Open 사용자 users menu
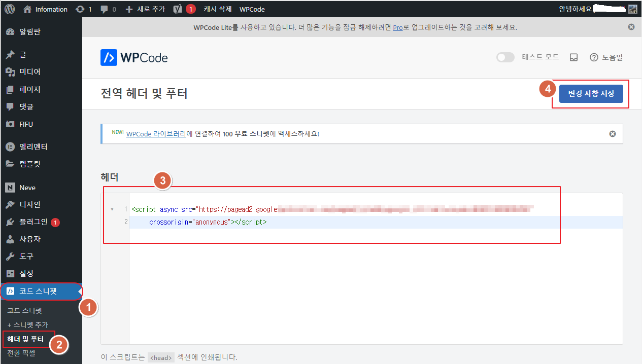 41,239
